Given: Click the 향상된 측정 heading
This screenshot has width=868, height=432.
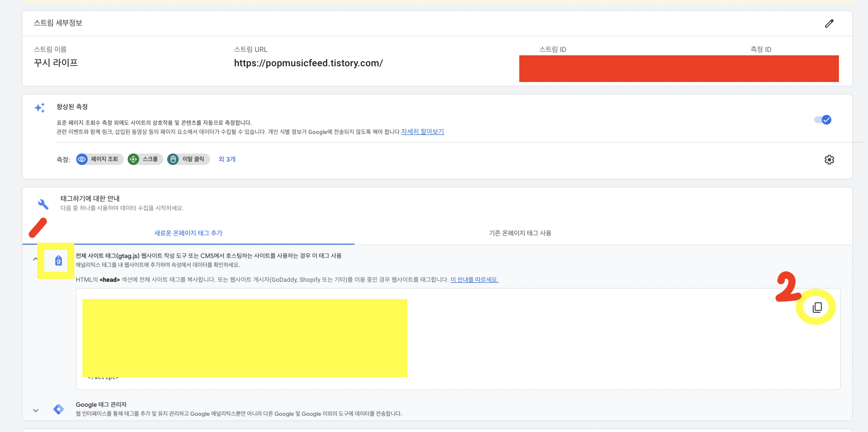Looking at the screenshot, I should [72, 107].
